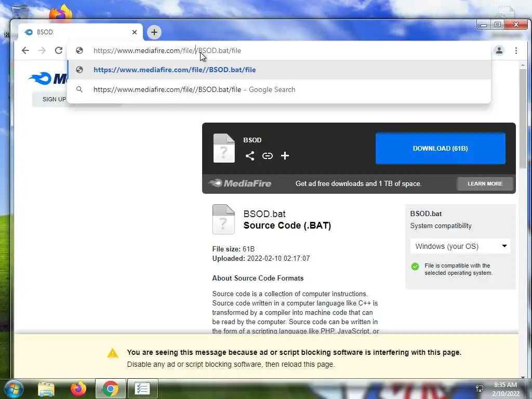Click the file icon in dark download box
Viewport: 532px width, 399px height.
(x=224, y=148)
